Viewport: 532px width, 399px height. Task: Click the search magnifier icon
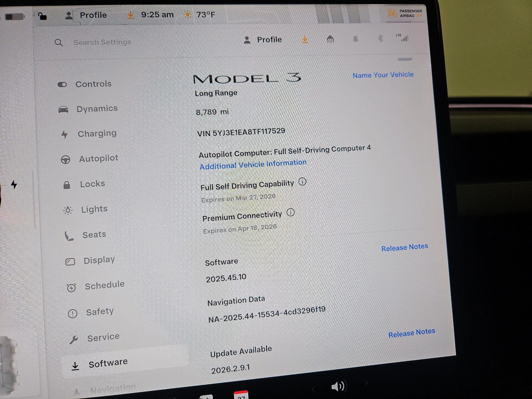(58, 43)
